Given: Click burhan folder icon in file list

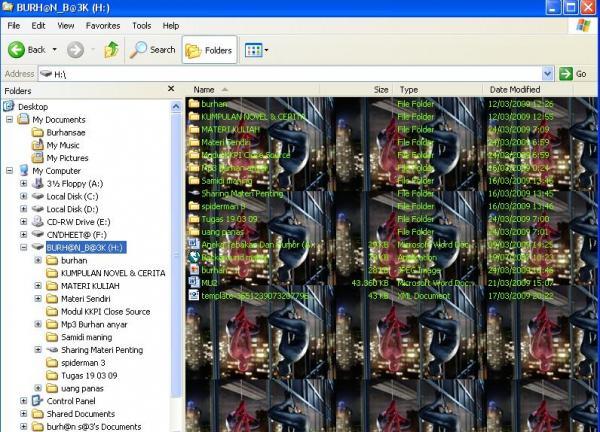Looking at the screenshot, I should click(194, 103).
